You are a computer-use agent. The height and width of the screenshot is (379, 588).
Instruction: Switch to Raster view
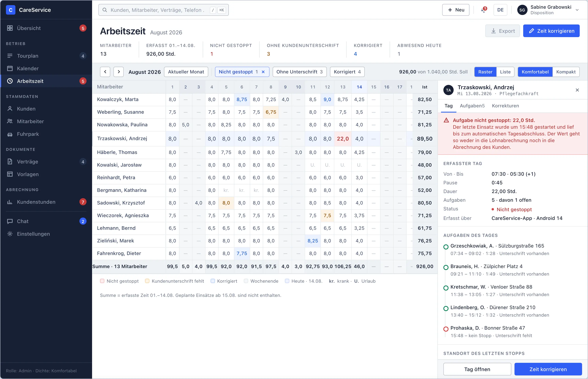485,72
